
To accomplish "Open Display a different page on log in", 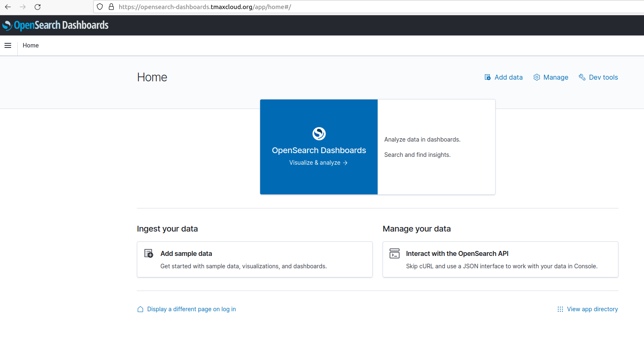I will (191, 309).
